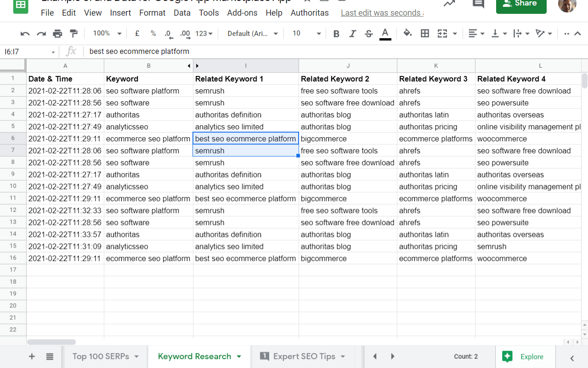The height and width of the screenshot is (368, 588).
Task: Open vertical align options
Action: point(499,34)
